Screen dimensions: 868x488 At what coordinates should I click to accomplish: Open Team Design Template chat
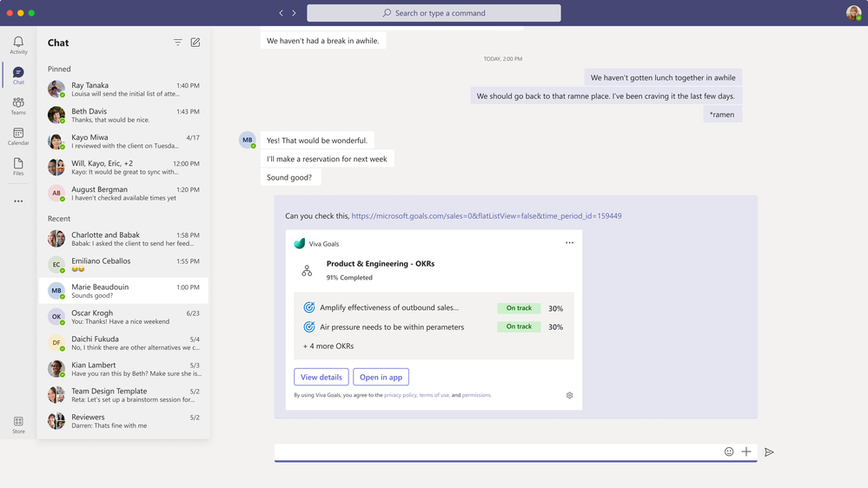[123, 394]
